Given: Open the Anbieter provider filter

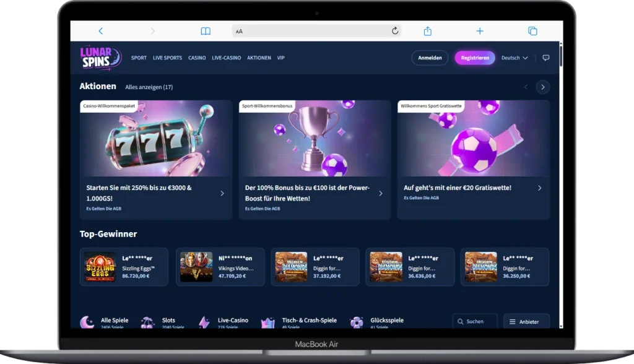Looking at the screenshot, I should click(x=526, y=321).
